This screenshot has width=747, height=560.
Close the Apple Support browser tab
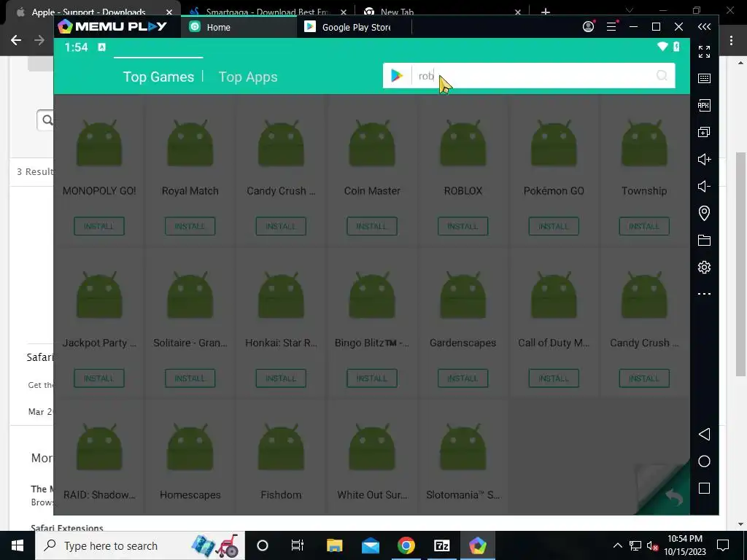coord(169,12)
